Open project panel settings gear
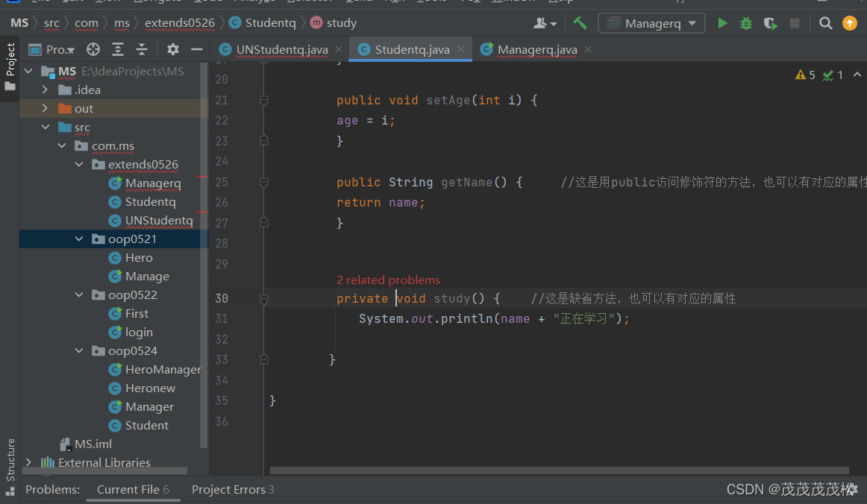This screenshot has height=504, width=867. pos(173,50)
